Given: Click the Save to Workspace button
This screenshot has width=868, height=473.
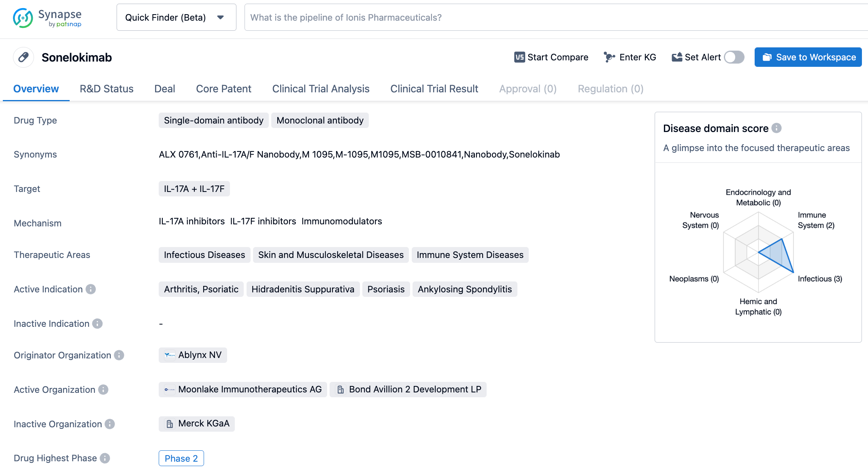Looking at the screenshot, I should pyautogui.click(x=810, y=57).
